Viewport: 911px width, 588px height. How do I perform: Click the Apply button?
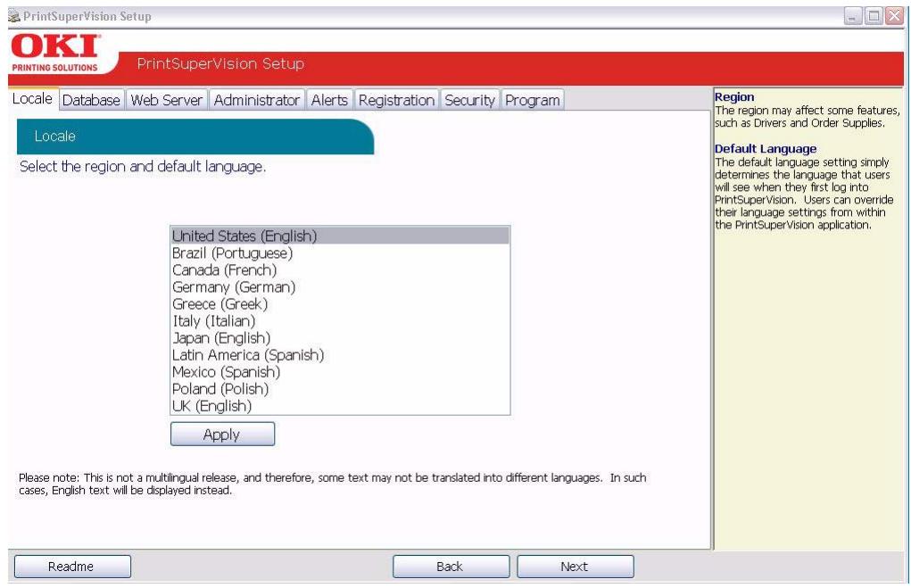222,434
